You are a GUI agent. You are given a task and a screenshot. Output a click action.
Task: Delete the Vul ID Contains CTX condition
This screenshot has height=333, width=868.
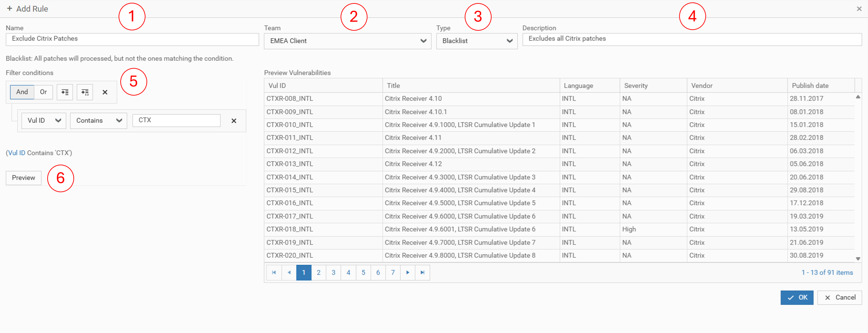[x=234, y=121]
